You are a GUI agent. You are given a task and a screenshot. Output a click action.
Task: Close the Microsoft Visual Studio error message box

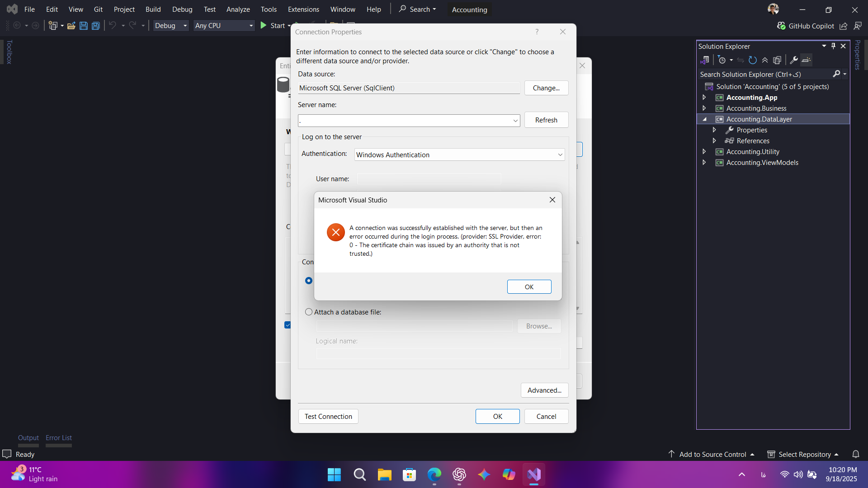pos(552,200)
